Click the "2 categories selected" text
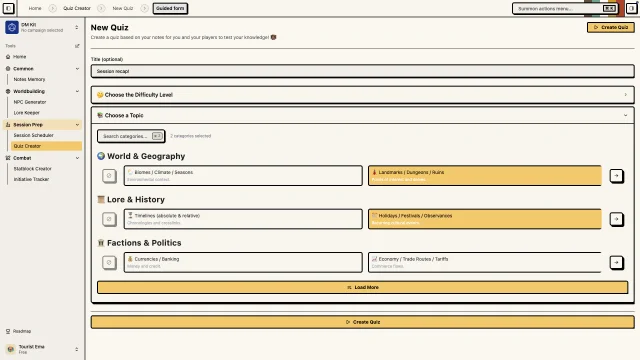The height and width of the screenshot is (360, 640). coord(191,136)
